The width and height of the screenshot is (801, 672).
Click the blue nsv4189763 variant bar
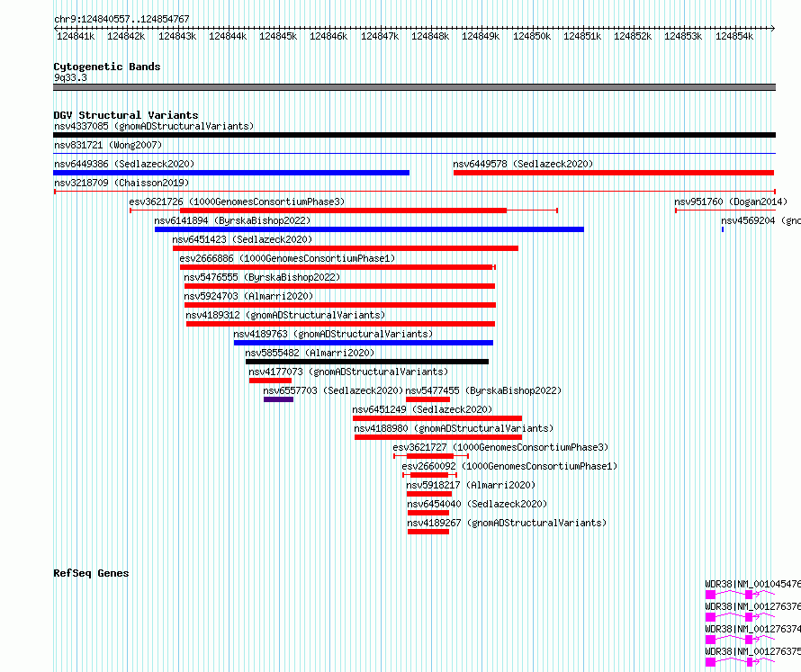tap(364, 343)
